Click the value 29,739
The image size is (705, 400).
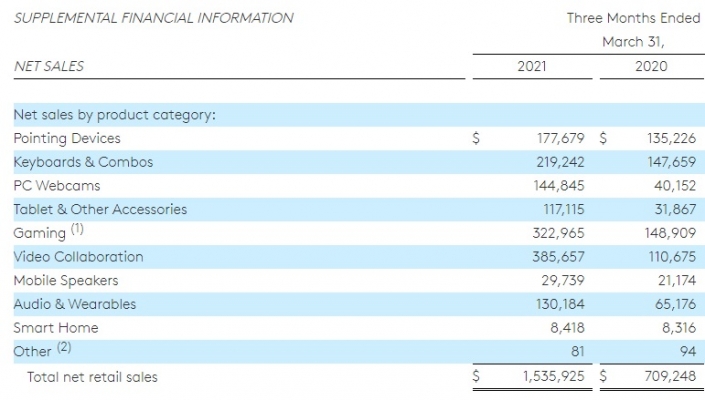[563, 280]
